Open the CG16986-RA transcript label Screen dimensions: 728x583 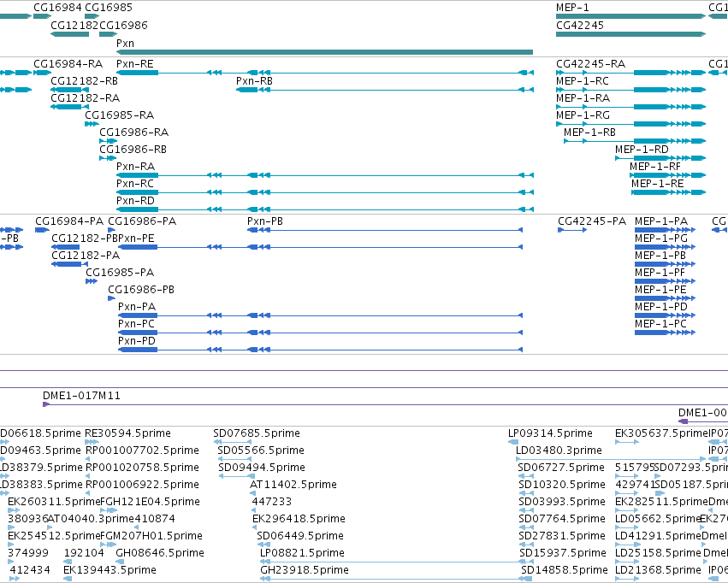coord(133,132)
